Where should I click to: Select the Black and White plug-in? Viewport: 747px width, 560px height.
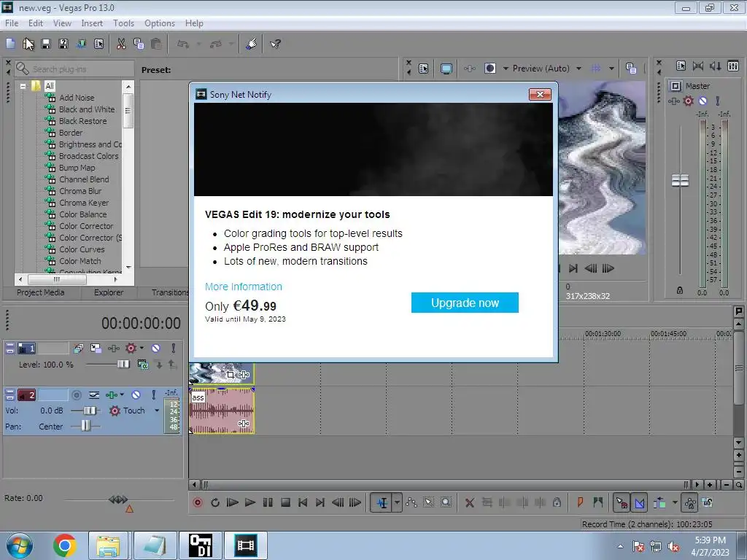[87, 109]
